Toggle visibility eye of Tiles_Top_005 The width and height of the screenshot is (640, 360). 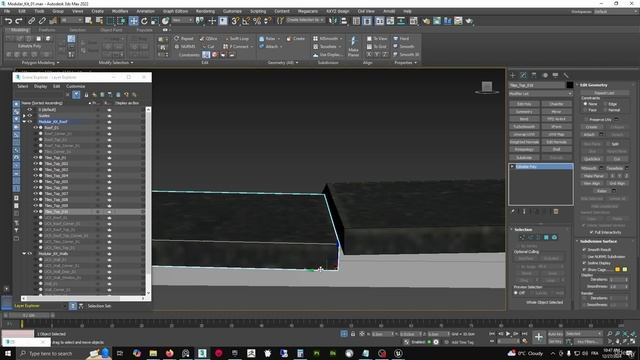[x=36, y=182]
